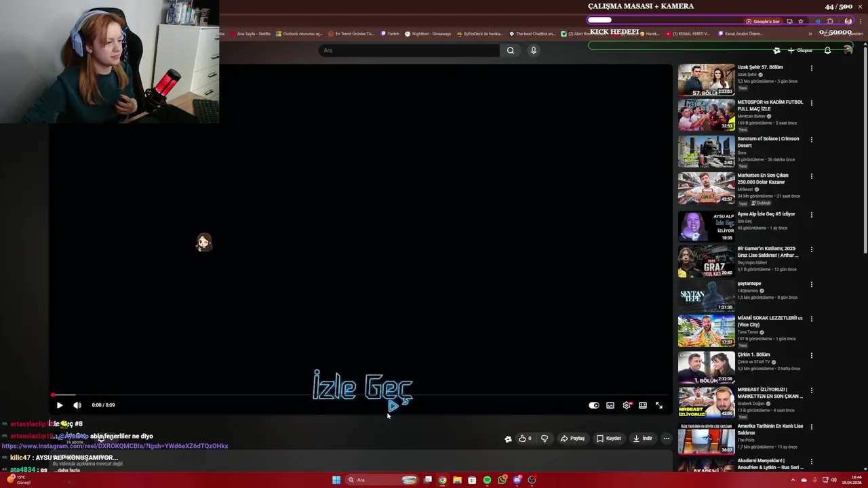Open Aysu Alp İzle Geç #5 thumbnail
Viewport: 868px width, 488px height.
[x=706, y=226]
